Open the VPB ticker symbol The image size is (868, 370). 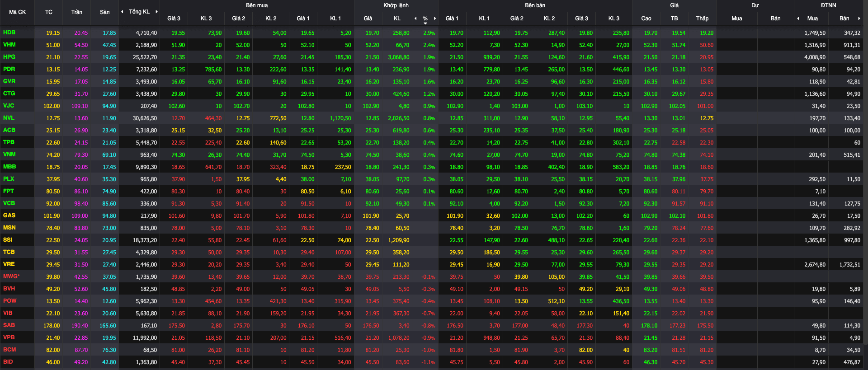pyautogui.click(x=9, y=337)
